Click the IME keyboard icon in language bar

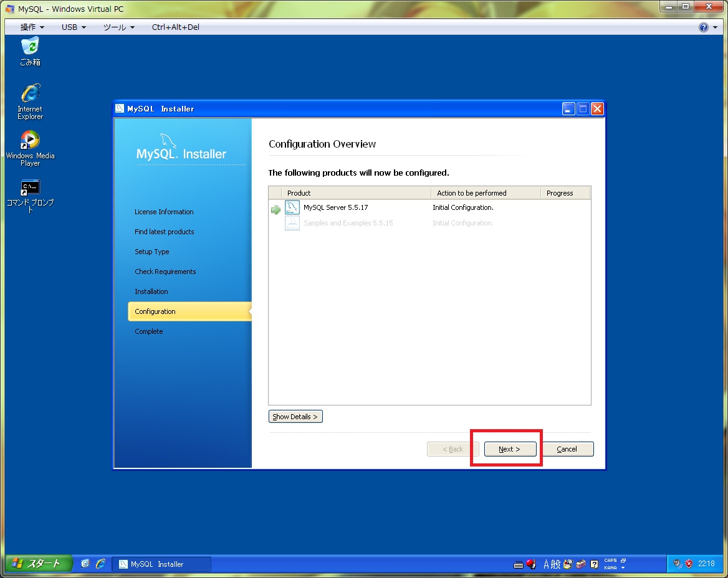(x=519, y=564)
